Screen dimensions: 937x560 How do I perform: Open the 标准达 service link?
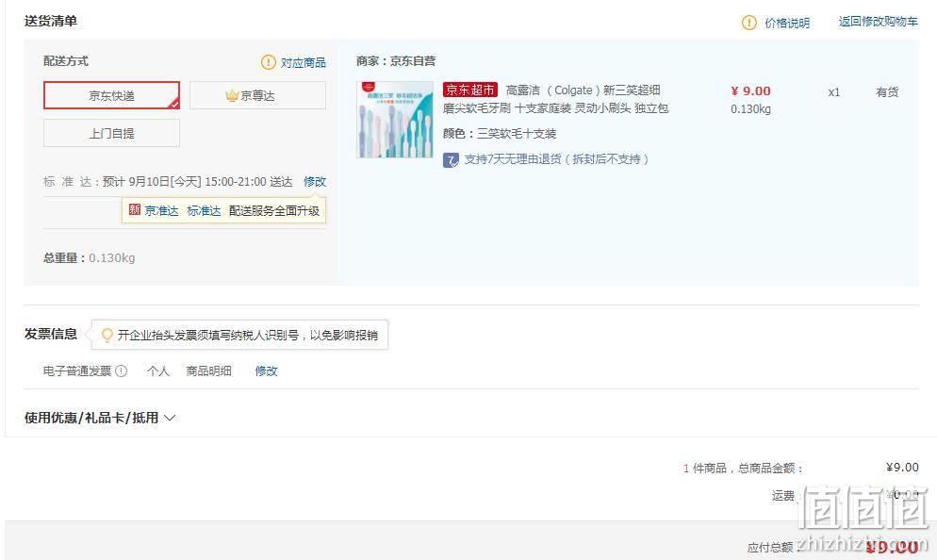click(x=204, y=210)
